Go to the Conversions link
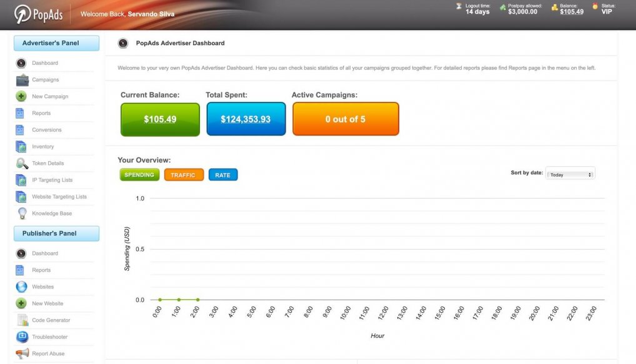Screen dimensions: 636x364 pos(47,130)
